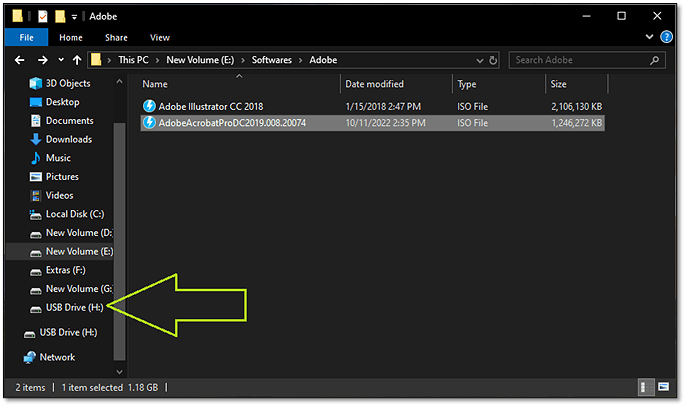Sort by the Size column header
686x407 pixels.
tap(577, 84)
